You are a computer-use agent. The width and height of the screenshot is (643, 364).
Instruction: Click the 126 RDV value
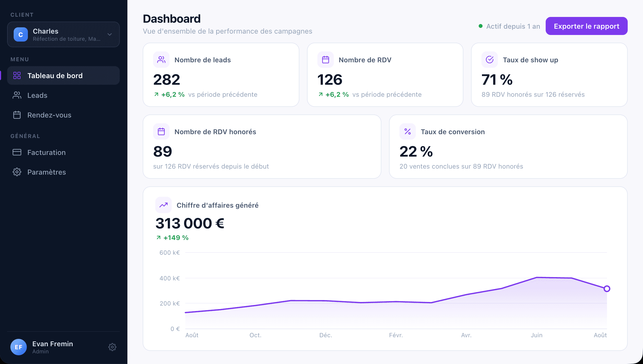[x=330, y=80]
